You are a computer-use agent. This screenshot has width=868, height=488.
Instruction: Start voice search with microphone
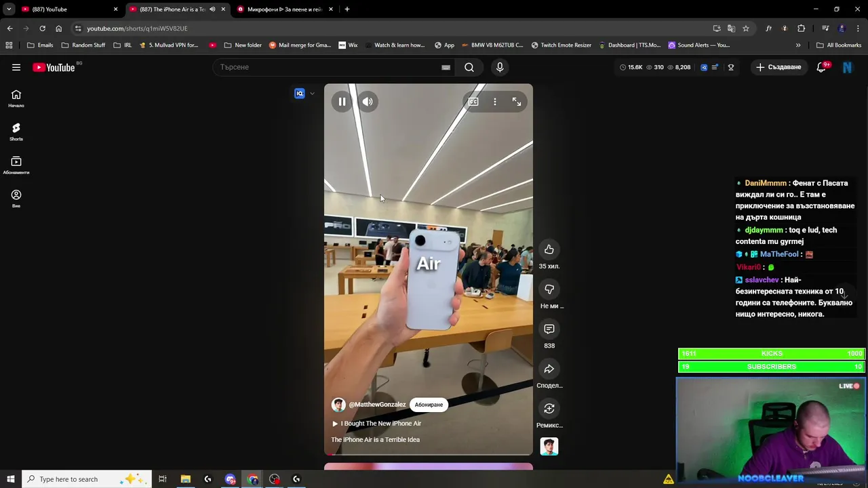[x=500, y=67]
